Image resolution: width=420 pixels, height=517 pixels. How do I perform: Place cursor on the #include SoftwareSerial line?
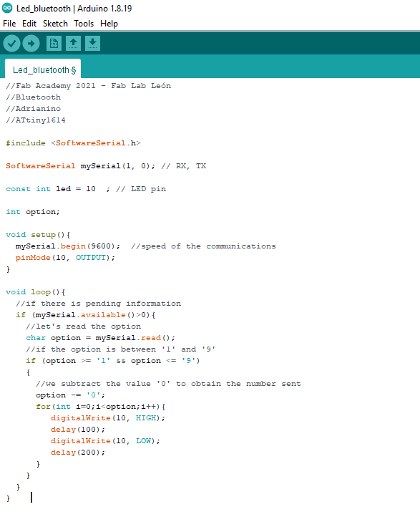pos(74,143)
